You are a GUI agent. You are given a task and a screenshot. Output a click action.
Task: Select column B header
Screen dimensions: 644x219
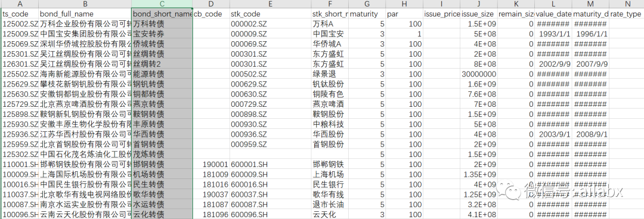click(x=85, y=4)
